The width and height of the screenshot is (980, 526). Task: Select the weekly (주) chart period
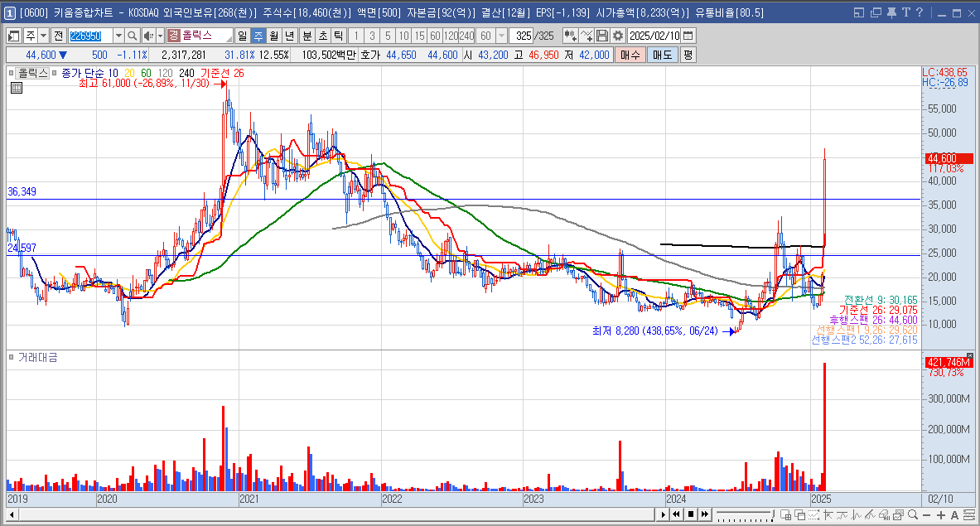(x=258, y=36)
